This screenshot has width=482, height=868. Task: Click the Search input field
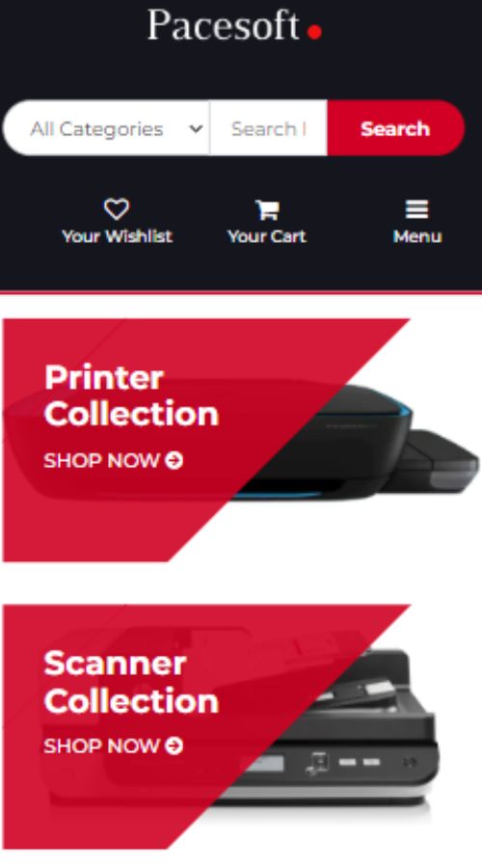tap(268, 128)
